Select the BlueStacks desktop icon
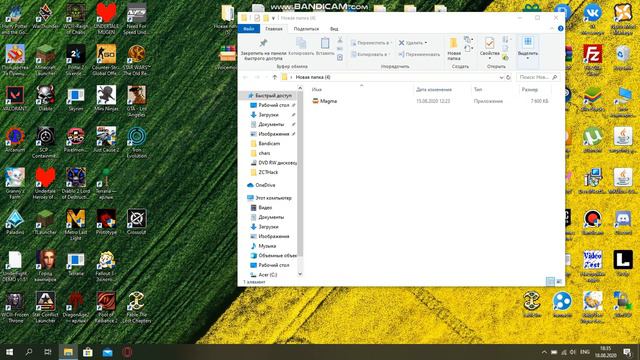Screen dimensions: 640x360 click(x=593, y=98)
